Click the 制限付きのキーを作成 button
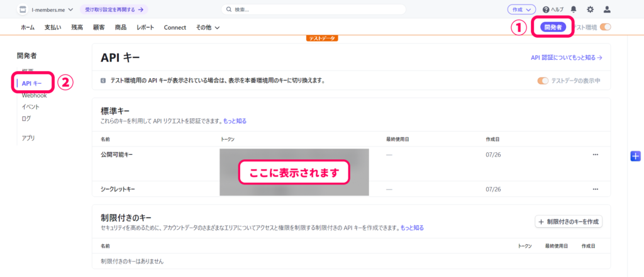The height and width of the screenshot is (277, 644). tap(568, 221)
